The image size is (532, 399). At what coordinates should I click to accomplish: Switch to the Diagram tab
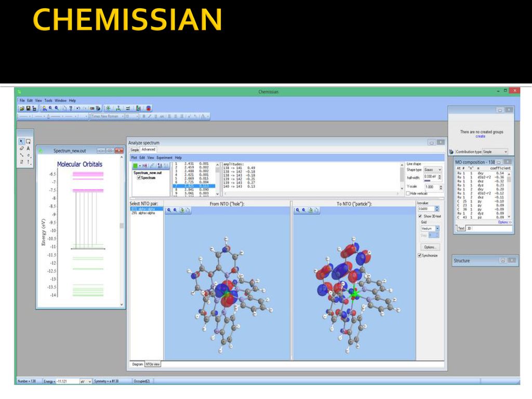click(137, 364)
